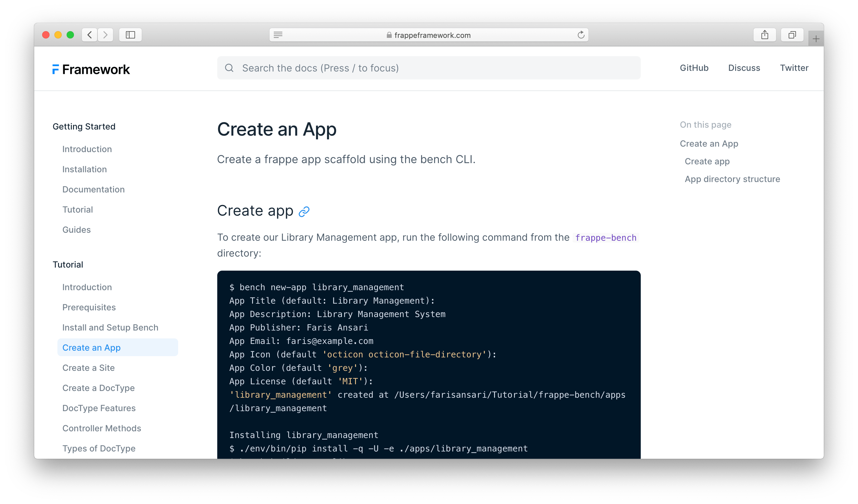Viewport: 858px width, 504px height.
Task: Click the anchor link icon beside Create app
Action: (304, 212)
